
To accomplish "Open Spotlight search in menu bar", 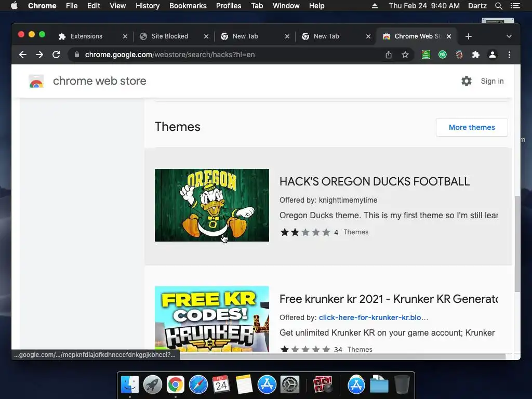I will (x=498, y=6).
